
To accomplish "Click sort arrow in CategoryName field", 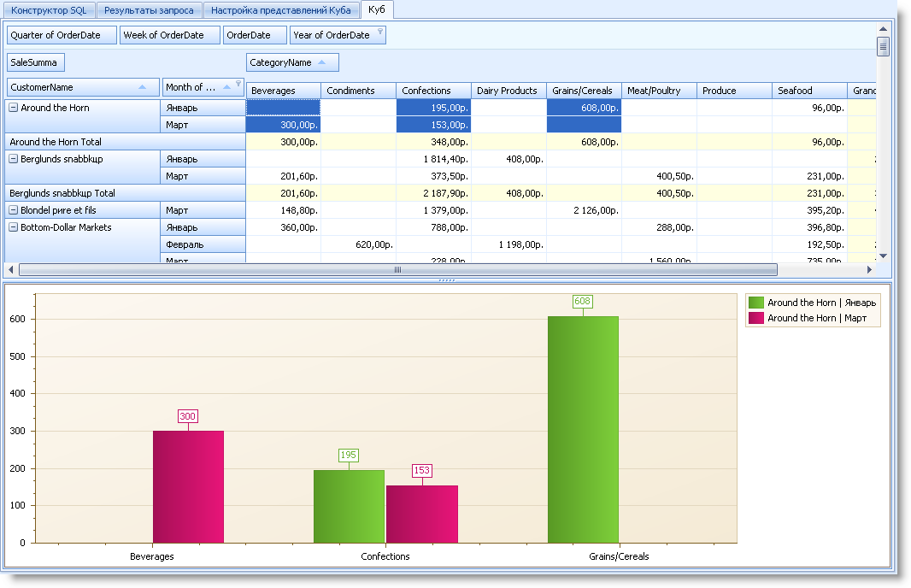I will [321, 62].
